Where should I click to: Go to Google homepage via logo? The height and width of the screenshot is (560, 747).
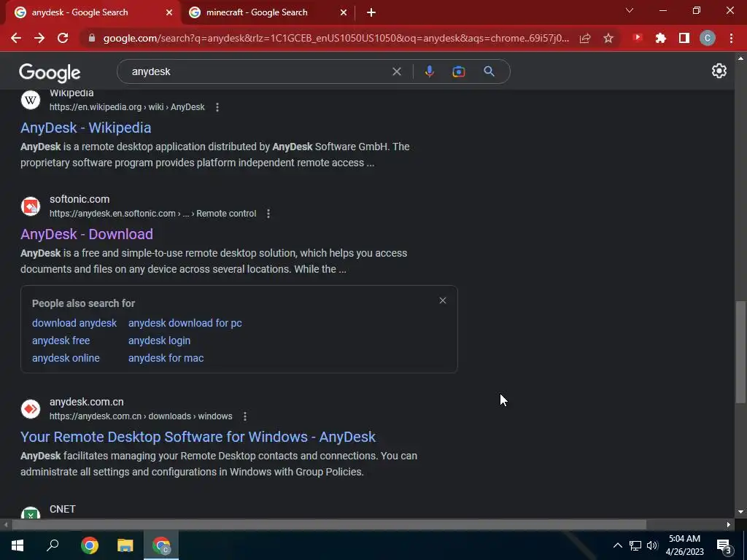[50, 73]
